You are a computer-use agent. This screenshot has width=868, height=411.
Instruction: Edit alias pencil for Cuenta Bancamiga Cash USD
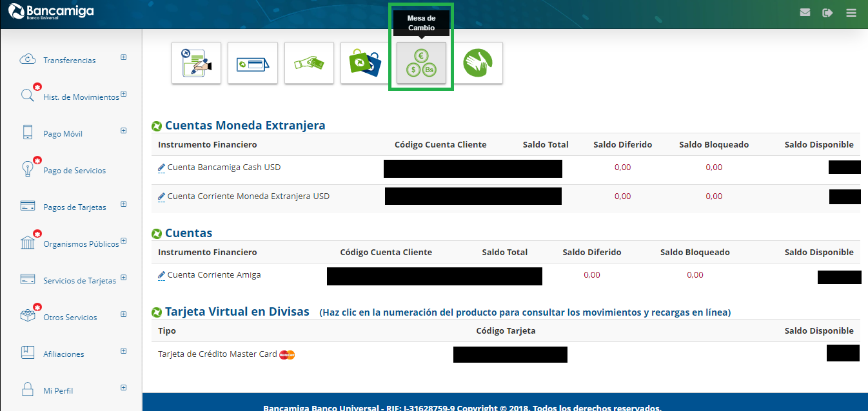[x=161, y=168]
